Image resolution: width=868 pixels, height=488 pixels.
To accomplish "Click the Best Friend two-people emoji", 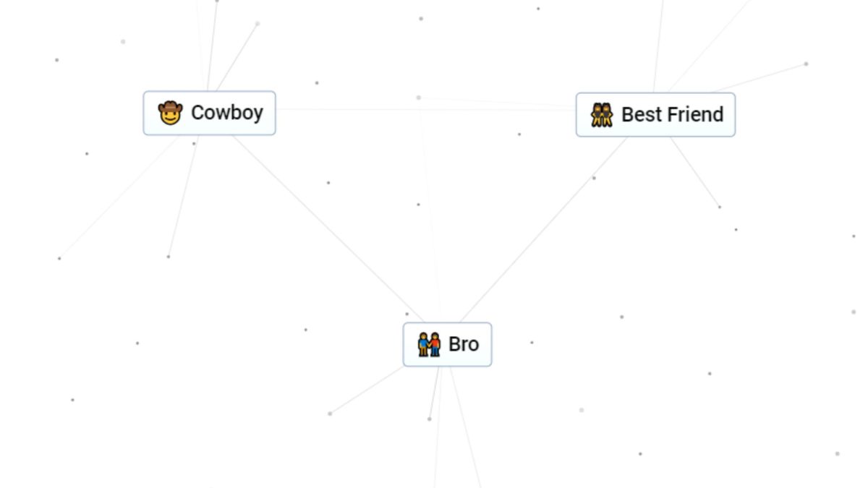I will (601, 114).
